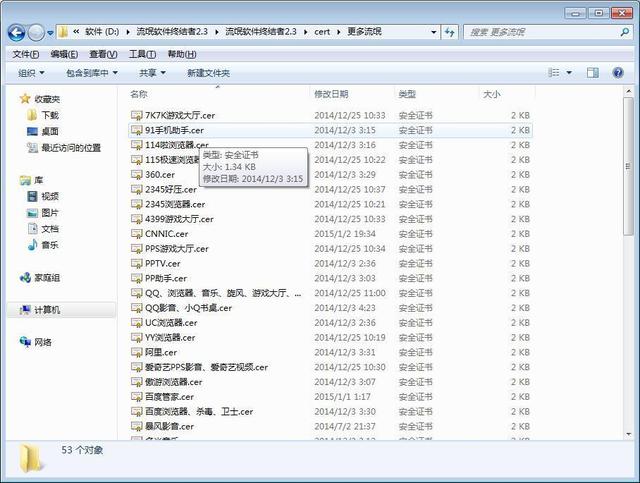Open the 音乐 library
The width and height of the screenshot is (640, 483).
[x=43, y=245]
